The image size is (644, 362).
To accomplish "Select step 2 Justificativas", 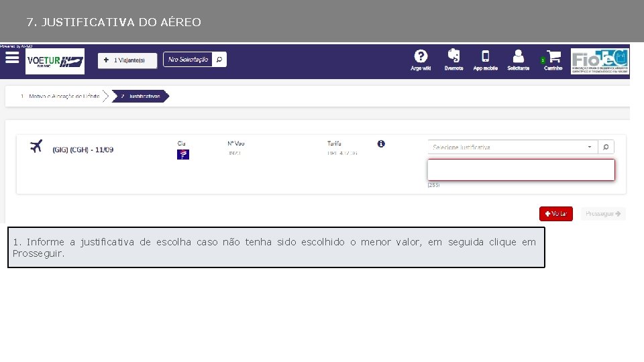I will tap(140, 96).
